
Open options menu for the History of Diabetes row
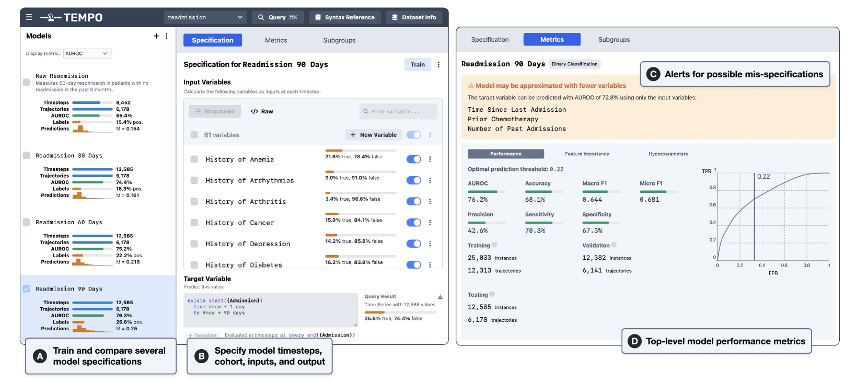tap(430, 264)
